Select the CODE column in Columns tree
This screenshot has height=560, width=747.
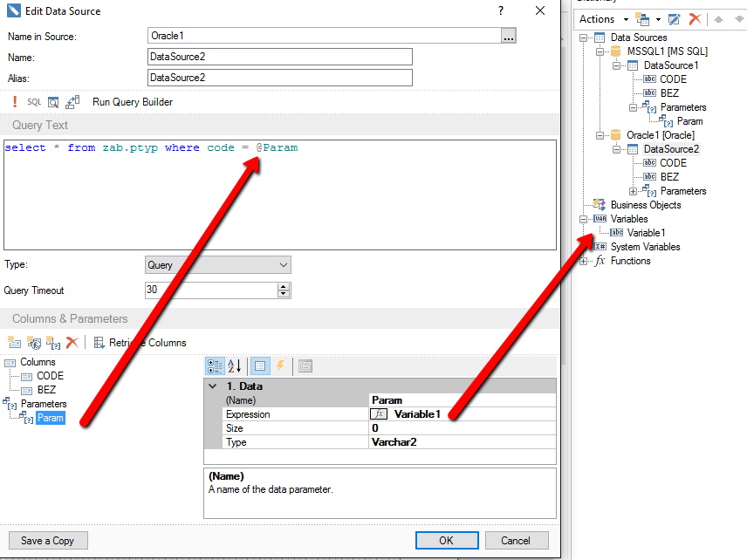(50, 376)
